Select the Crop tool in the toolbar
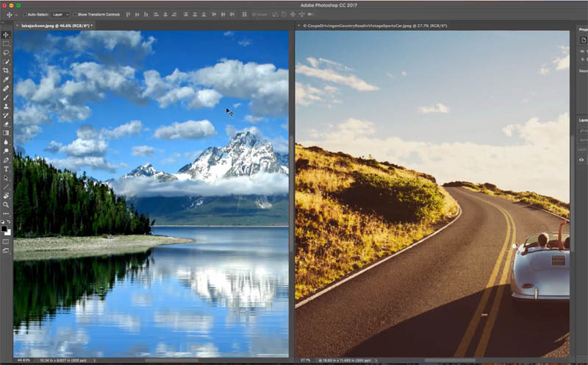This screenshot has height=365, width=588. 6,71
